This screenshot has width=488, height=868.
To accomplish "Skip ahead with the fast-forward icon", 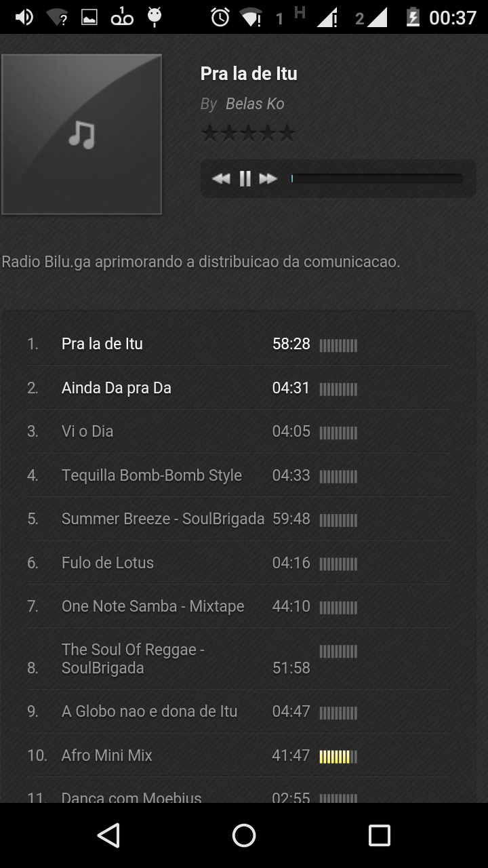I will (x=268, y=178).
